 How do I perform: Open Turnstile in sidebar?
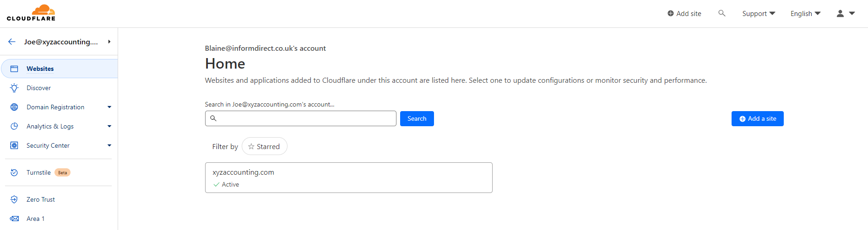click(38, 172)
